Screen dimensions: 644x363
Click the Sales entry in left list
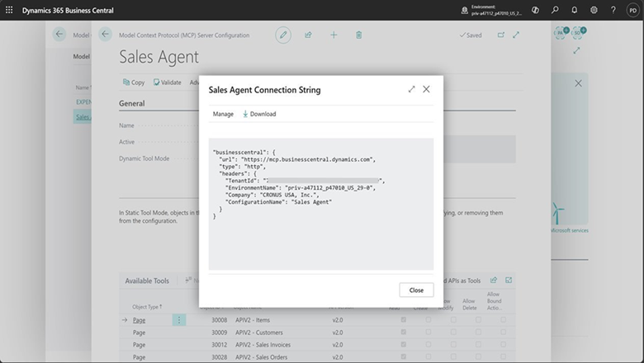[83, 117]
